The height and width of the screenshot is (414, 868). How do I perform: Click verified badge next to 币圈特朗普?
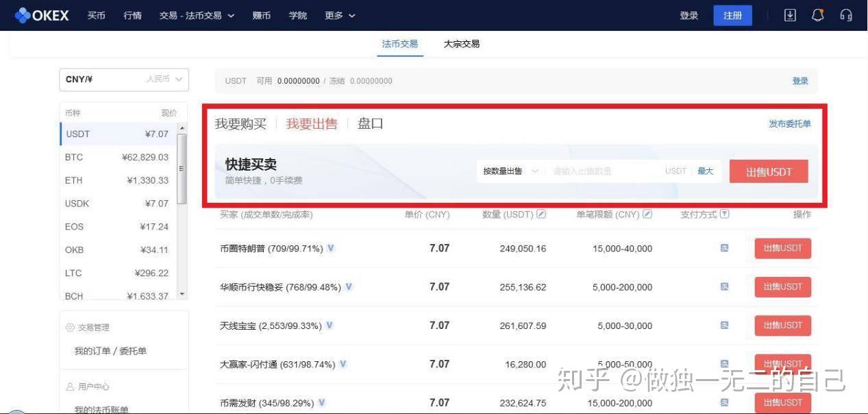pyautogui.click(x=331, y=248)
